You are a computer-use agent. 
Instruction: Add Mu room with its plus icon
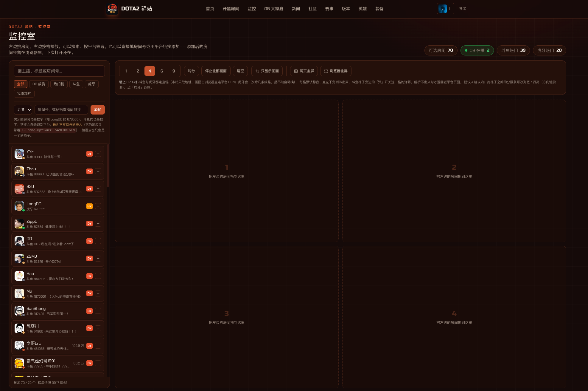(98, 293)
